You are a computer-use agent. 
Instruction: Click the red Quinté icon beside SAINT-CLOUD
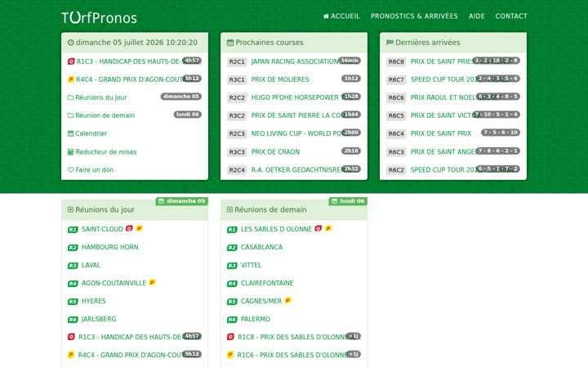[129, 228]
